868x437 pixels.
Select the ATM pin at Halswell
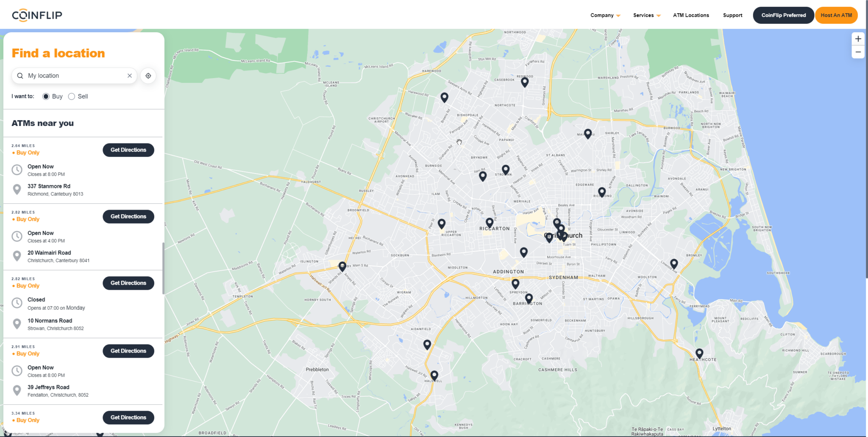coord(434,375)
